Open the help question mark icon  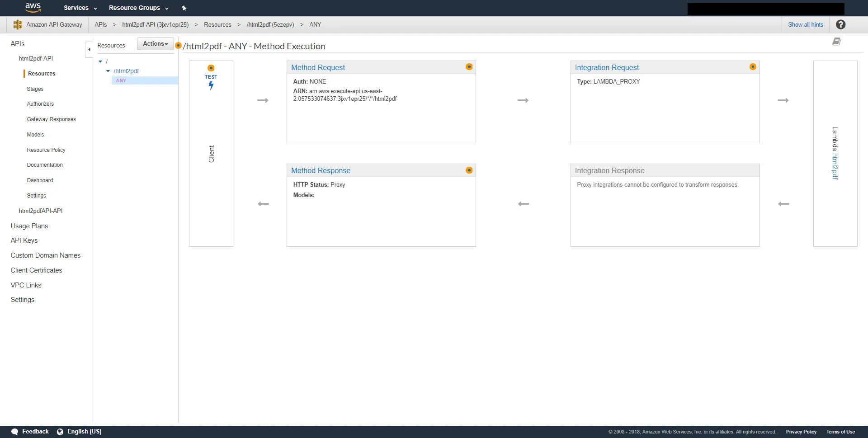(840, 25)
